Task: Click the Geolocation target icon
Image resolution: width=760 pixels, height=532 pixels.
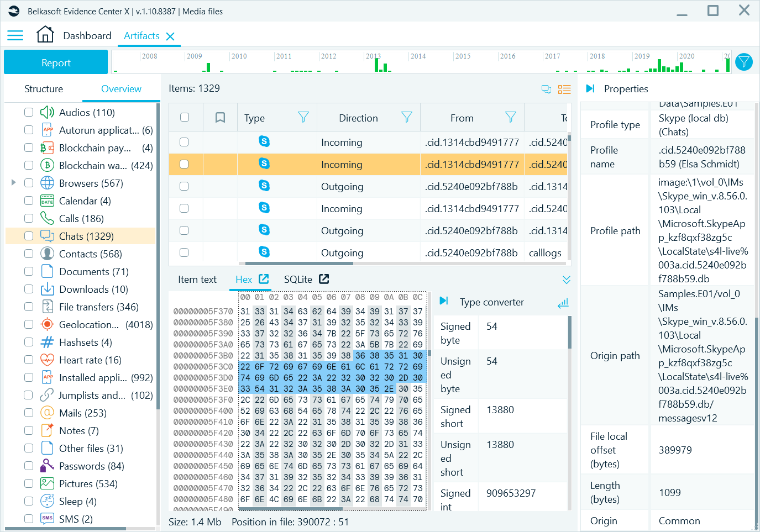Action: pos(48,324)
